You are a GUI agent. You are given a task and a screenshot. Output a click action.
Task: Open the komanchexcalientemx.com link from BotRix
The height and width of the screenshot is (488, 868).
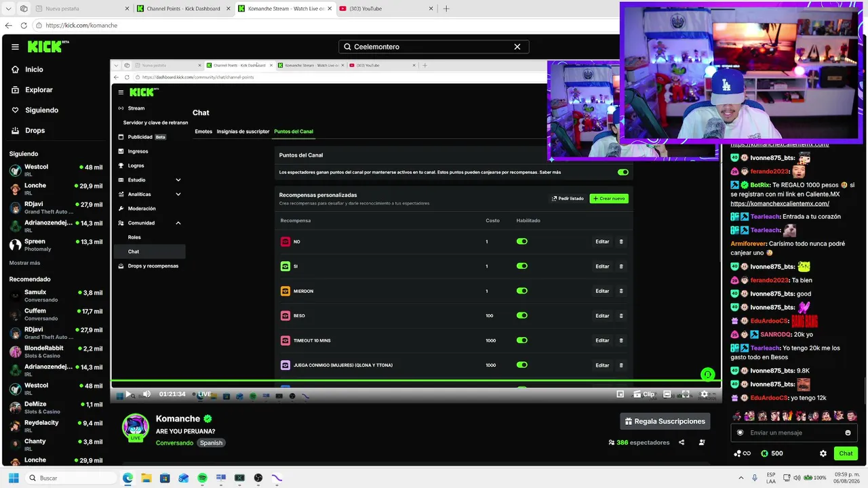[780, 203]
